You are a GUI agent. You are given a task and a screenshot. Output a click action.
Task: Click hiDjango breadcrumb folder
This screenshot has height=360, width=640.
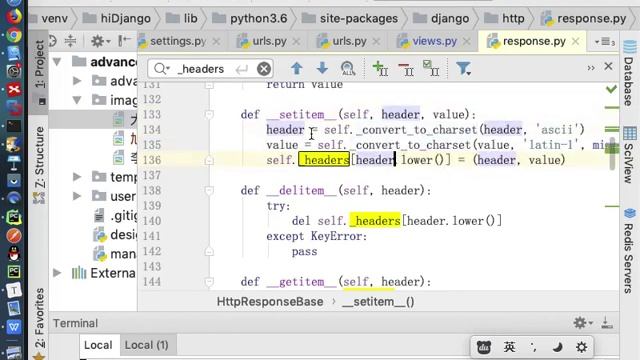click(x=117, y=18)
